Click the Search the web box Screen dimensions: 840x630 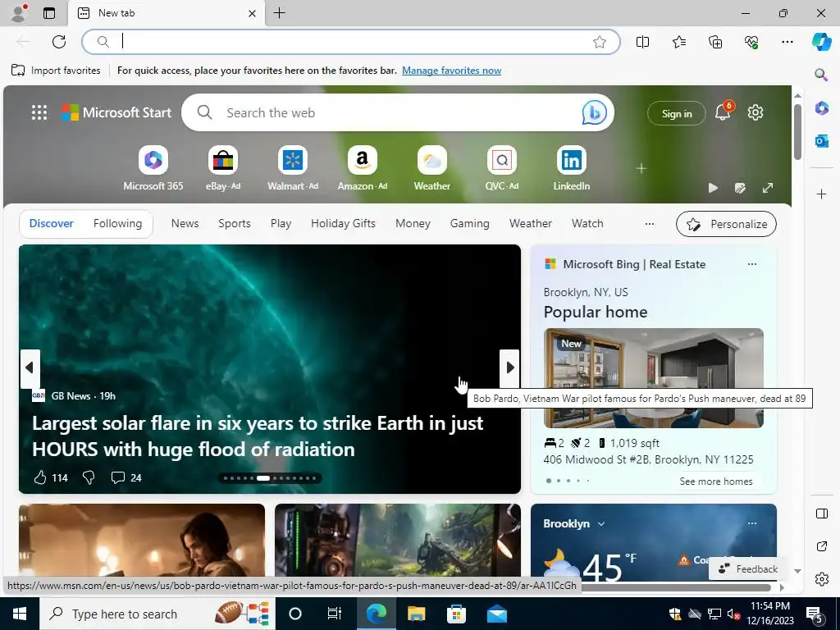(398, 112)
